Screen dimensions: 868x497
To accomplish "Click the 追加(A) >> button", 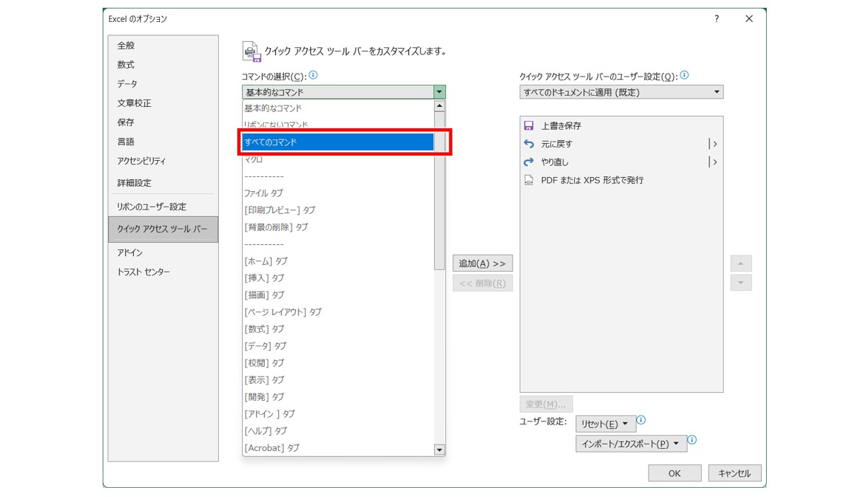I will coord(482,263).
